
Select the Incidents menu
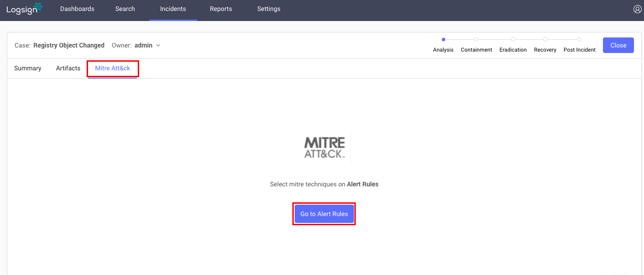173,9
